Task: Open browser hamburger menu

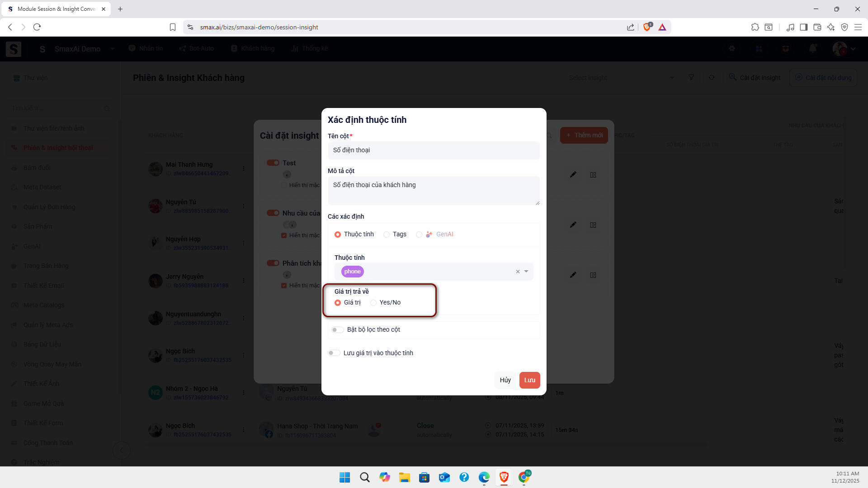Action: pyautogui.click(x=858, y=27)
